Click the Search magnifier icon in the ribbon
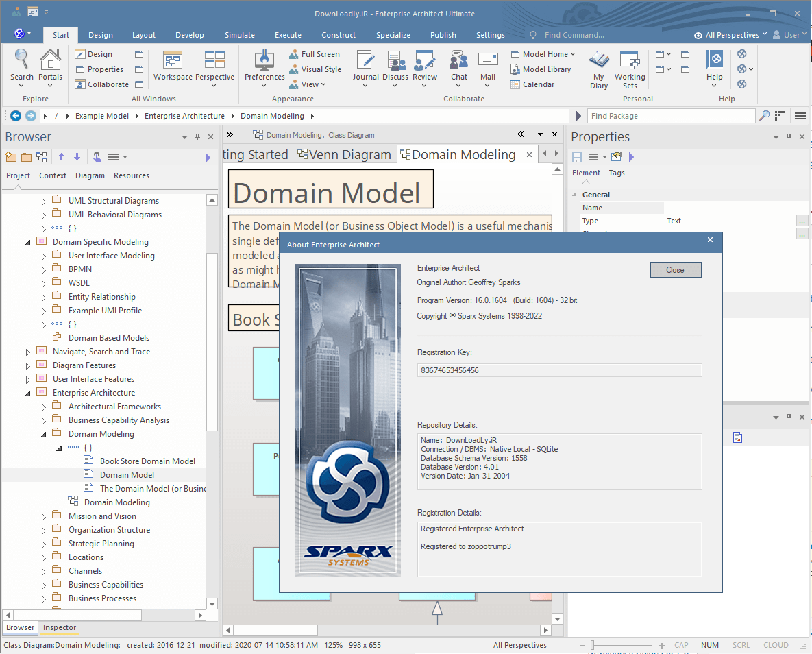This screenshot has width=812, height=654. click(x=21, y=59)
